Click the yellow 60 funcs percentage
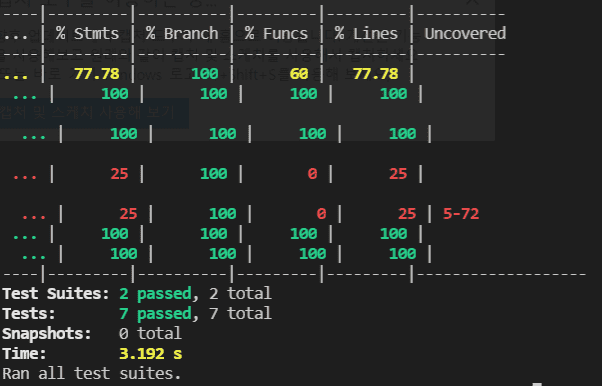 [299, 74]
